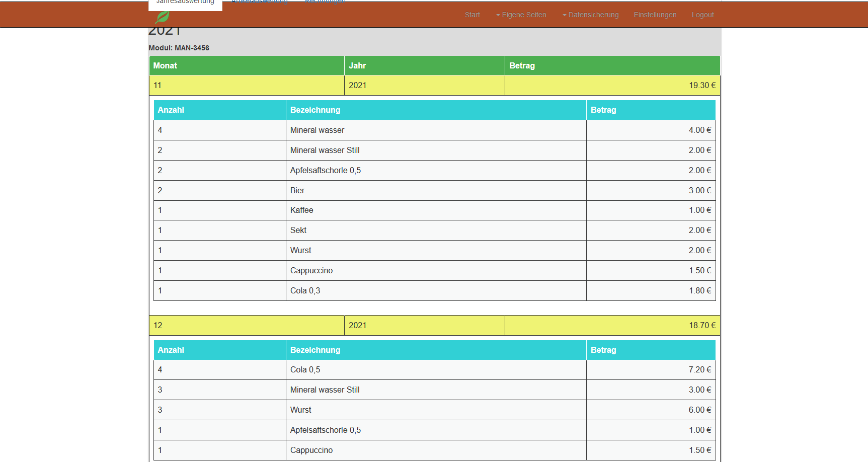The height and width of the screenshot is (462, 868).
Task: Select the Jahresauswertung tab
Action: [185, 3]
